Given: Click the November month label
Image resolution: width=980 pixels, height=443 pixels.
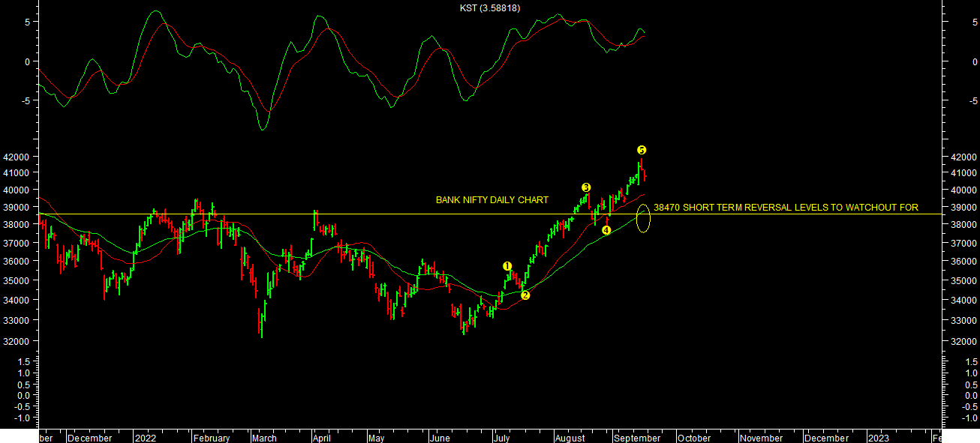Looking at the screenshot, I should click(x=762, y=438).
